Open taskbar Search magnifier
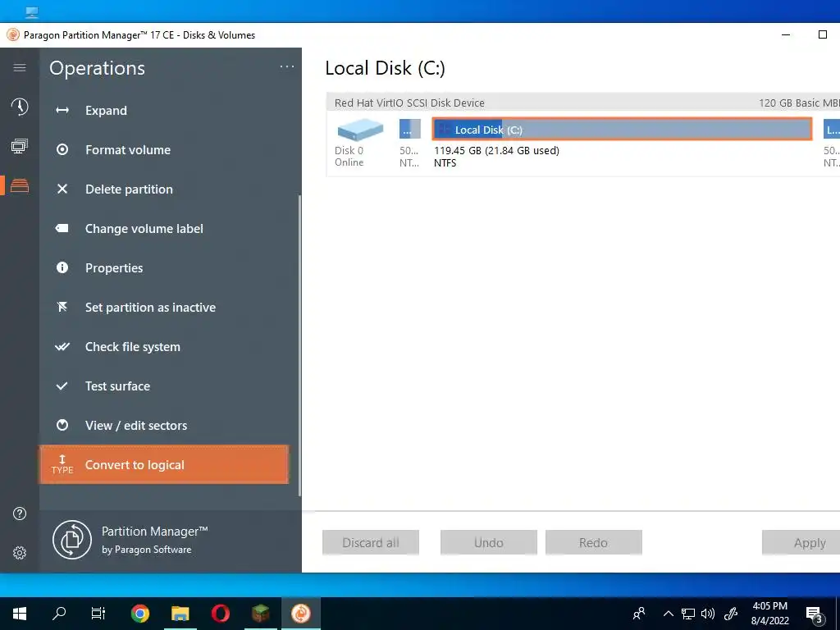Image resolution: width=840 pixels, height=630 pixels. (59, 614)
